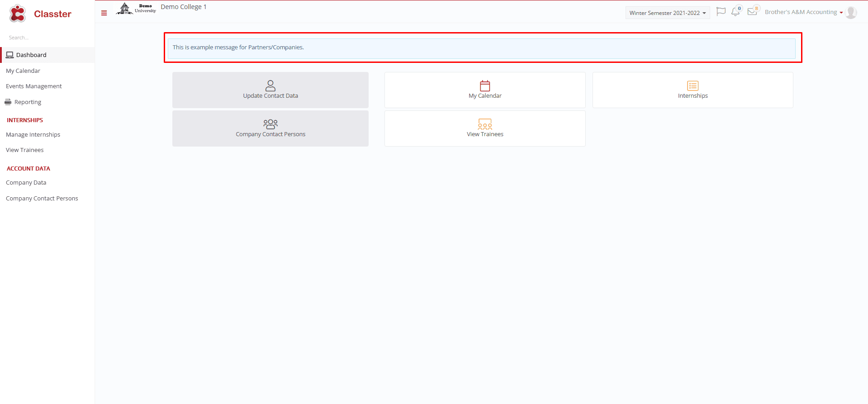Click the user avatar picture

851,13
